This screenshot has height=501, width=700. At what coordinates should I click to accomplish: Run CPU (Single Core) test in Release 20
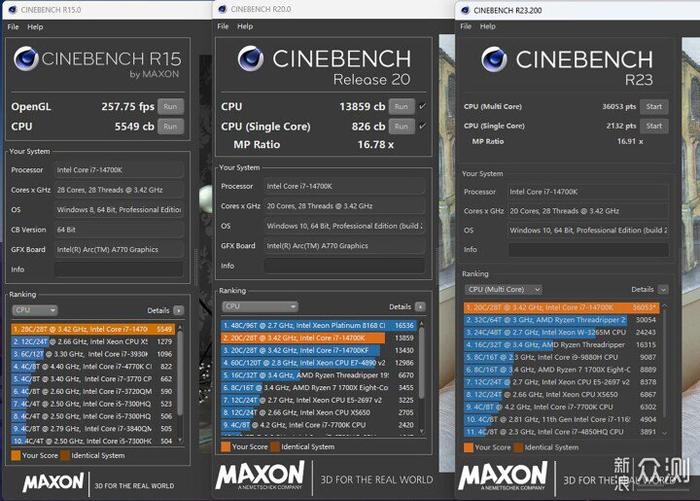coord(401,126)
